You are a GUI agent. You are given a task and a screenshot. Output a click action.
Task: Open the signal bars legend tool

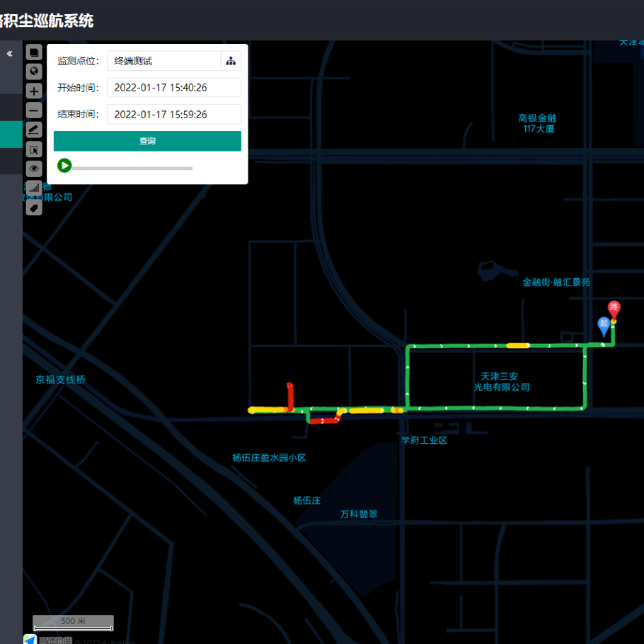pyautogui.click(x=34, y=188)
